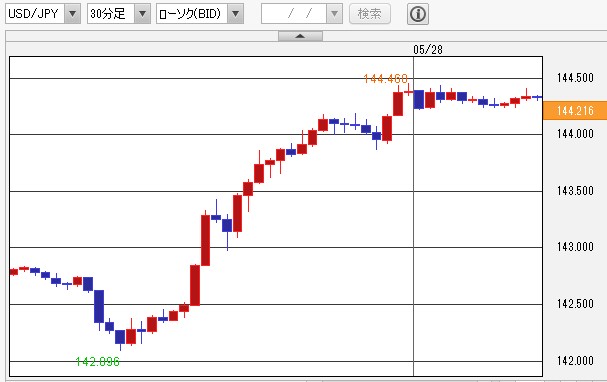Click the 142.000 price axis label
607x382 pixels.
coord(575,361)
